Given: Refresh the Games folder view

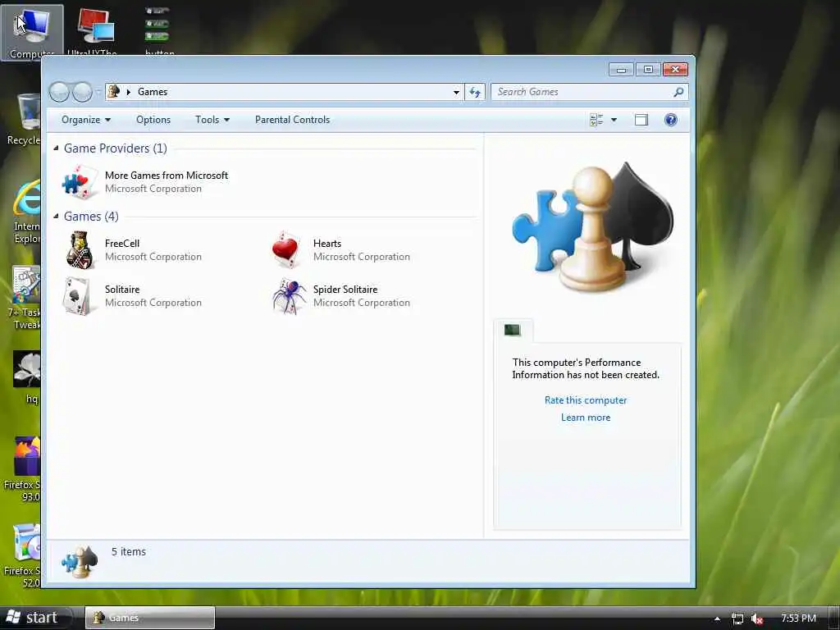Looking at the screenshot, I should [475, 92].
